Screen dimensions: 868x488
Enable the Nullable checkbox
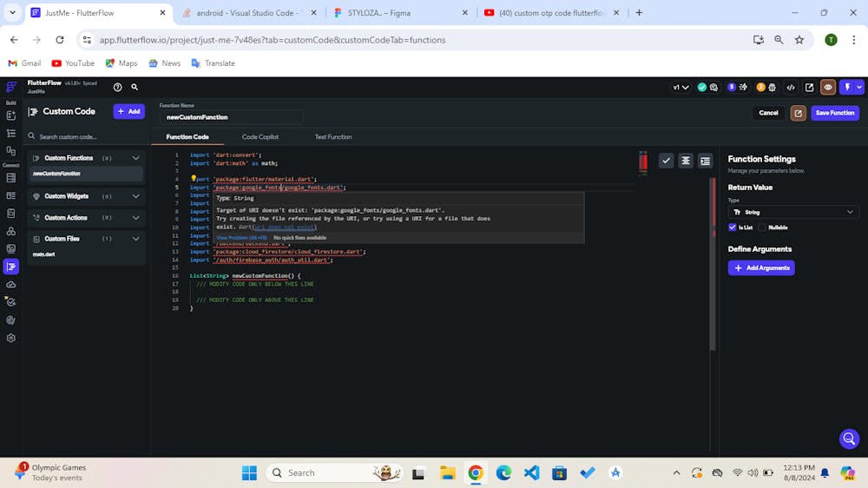pyautogui.click(x=762, y=228)
